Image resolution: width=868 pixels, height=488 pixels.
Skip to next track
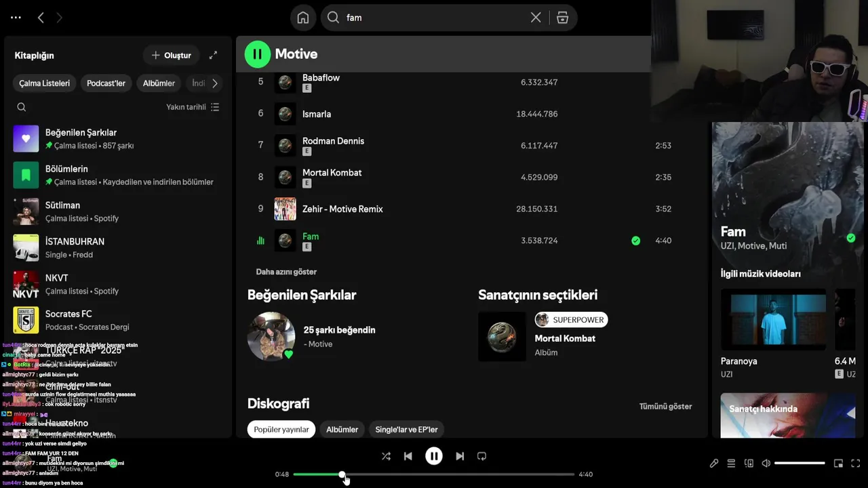(460, 456)
